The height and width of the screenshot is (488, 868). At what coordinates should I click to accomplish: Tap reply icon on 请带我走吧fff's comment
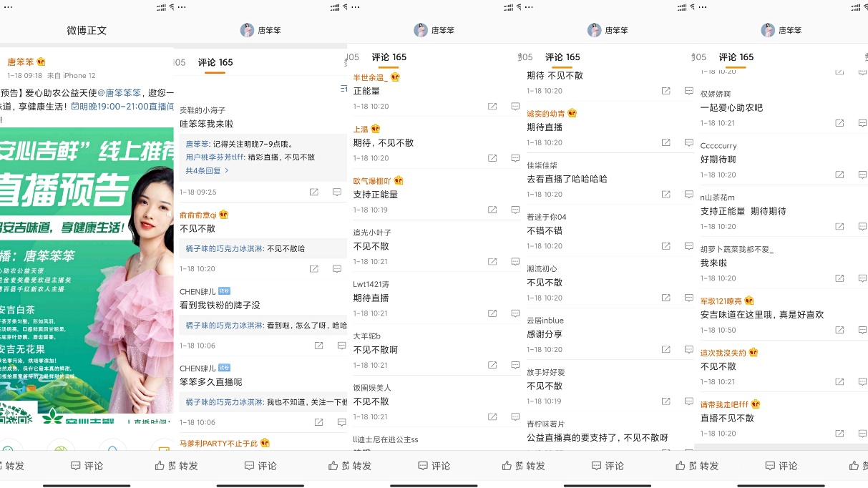pos(863,434)
